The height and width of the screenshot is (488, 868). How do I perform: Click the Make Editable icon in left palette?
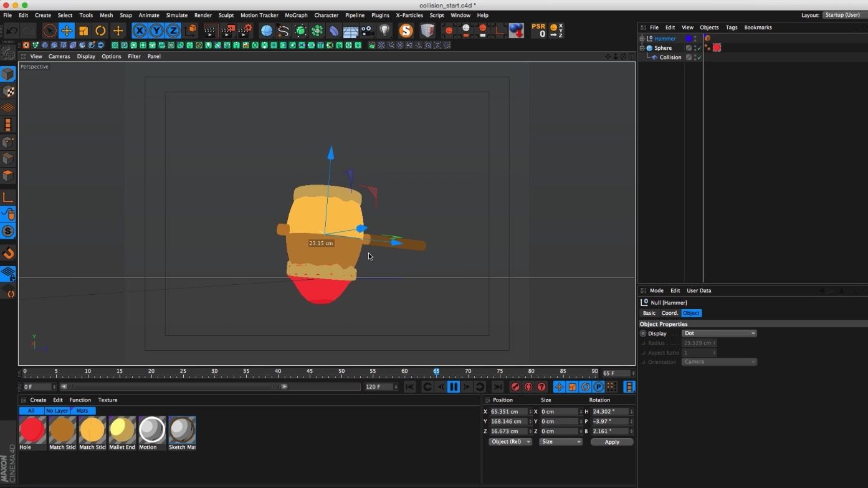tap(8, 53)
